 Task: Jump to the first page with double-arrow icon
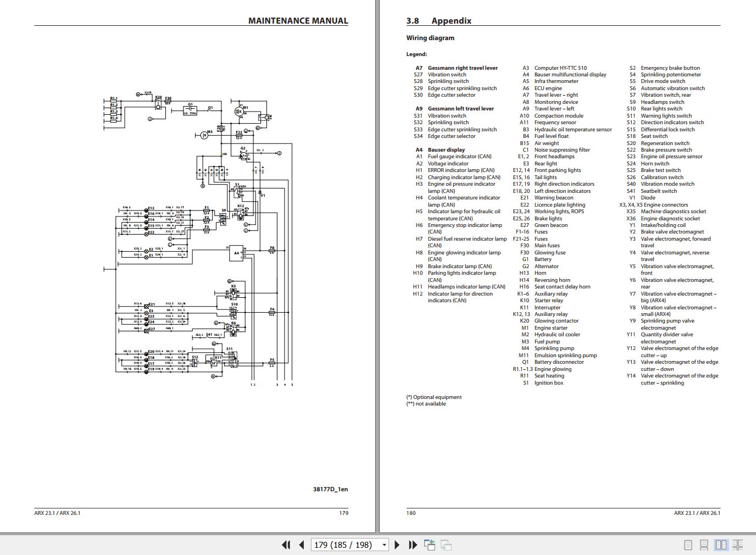point(286,545)
